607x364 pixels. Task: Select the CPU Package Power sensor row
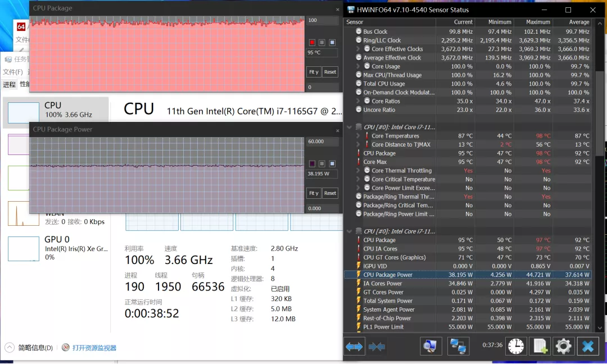[468, 275]
